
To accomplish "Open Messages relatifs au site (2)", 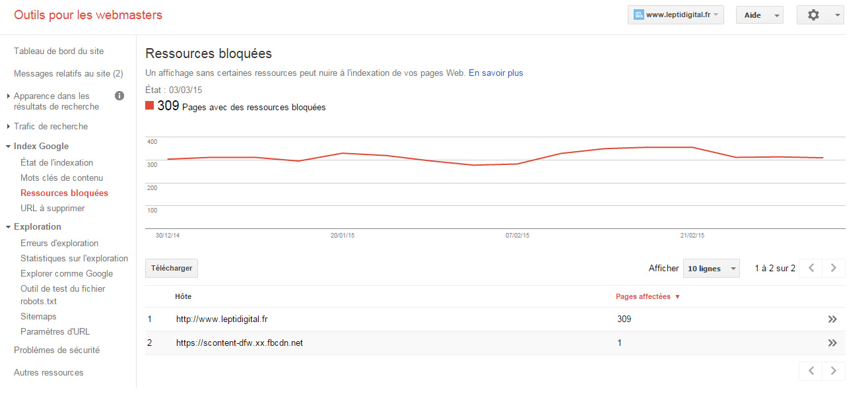I will tap(68, 73).
